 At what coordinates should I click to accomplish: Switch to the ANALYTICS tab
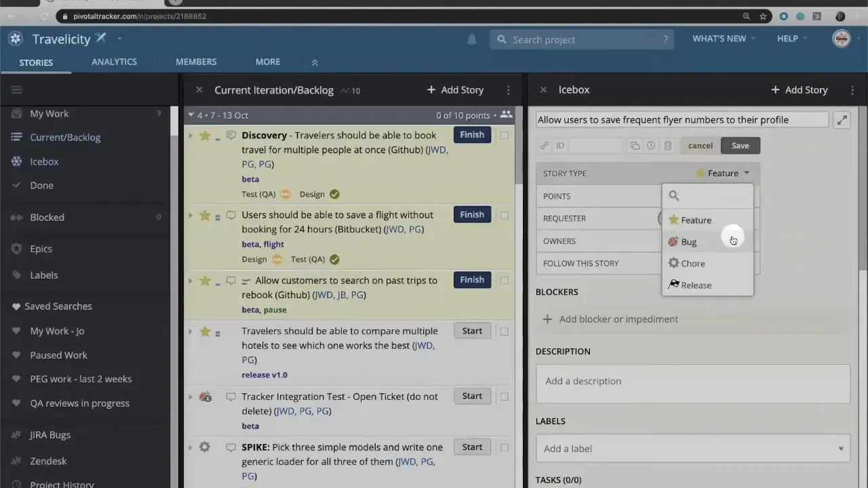click(114, 62)
